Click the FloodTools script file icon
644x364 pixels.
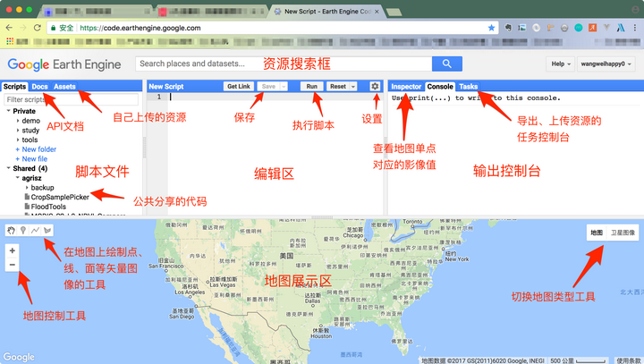click(28, 207)
